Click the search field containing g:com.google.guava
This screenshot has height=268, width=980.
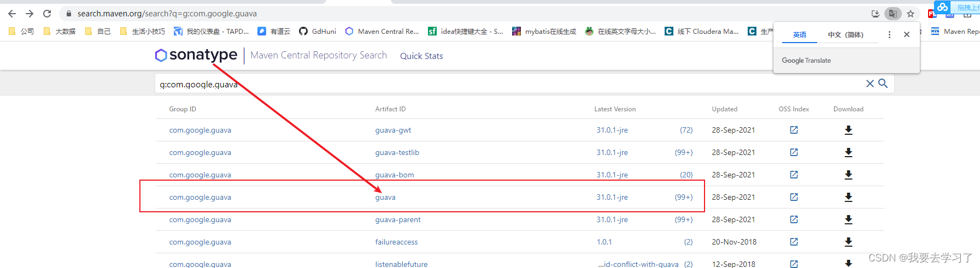pyautogui.click(x=508, y=84)
